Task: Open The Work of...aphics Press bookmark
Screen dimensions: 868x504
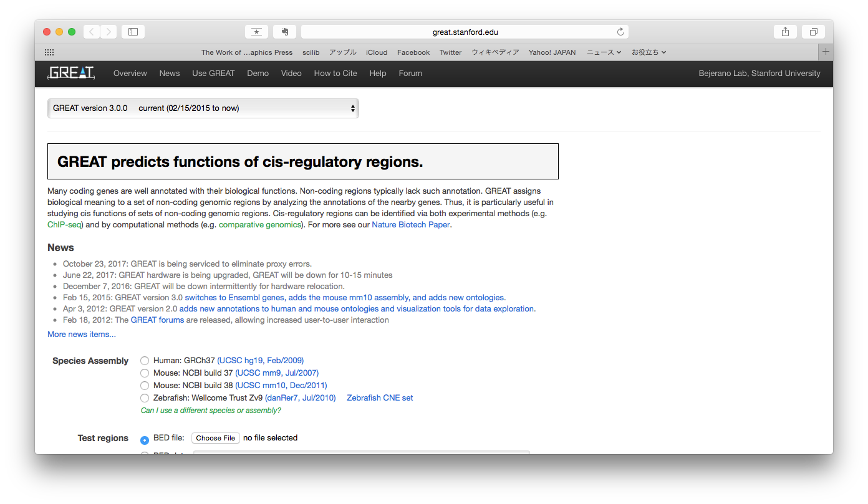Action: 247,52
